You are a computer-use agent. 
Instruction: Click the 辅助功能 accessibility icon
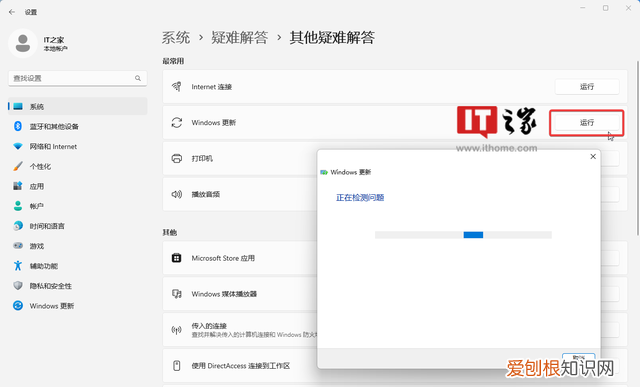(18, 266)
